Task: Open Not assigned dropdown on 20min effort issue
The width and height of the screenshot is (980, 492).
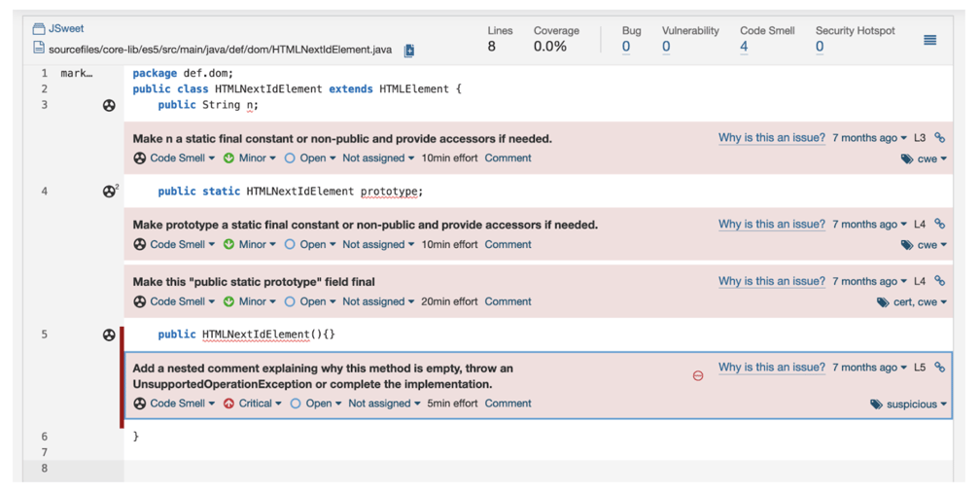Action: point(378,301)
